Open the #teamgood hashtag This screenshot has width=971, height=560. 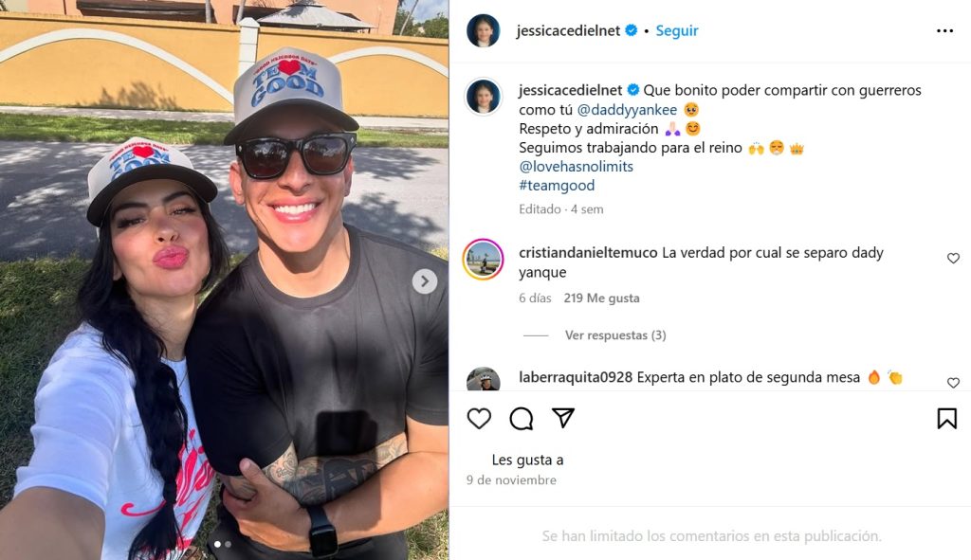(557, 186)
